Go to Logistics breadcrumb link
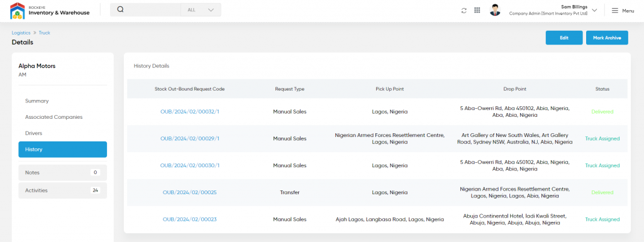 (21, 33)
